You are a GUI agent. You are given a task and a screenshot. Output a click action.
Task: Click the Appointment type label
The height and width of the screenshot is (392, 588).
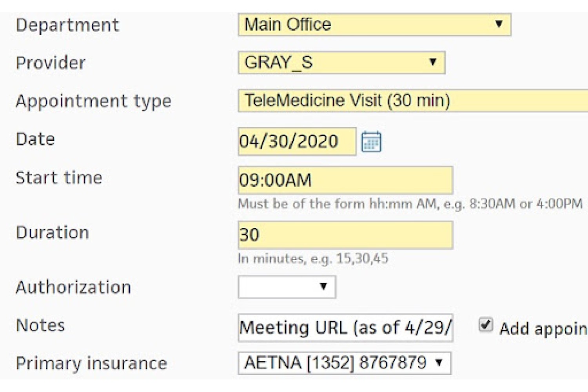tap(94, 102)
